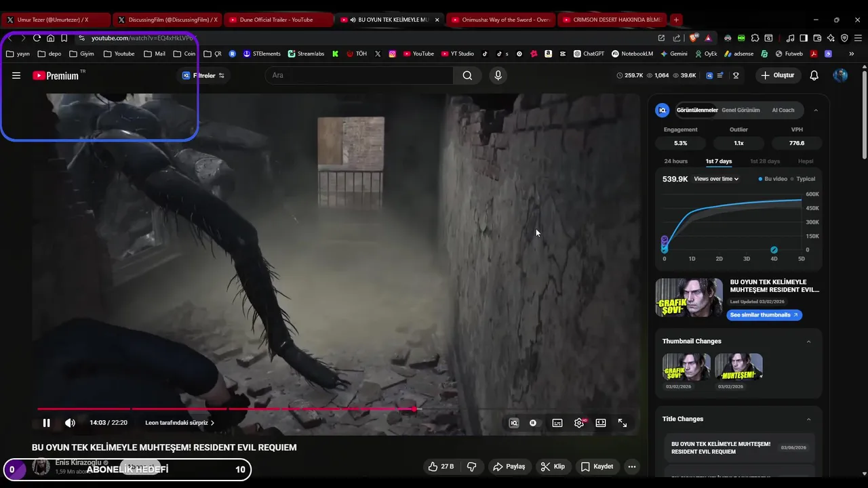Open the STElements bookmark
Image resolution: width=868 pixels, height=488 pixels.
262,54
